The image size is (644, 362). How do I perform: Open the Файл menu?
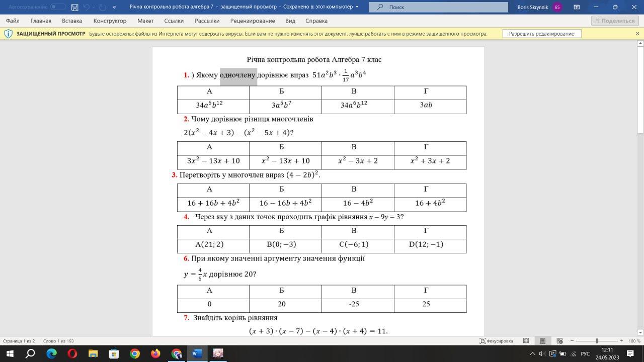tap(13, 21)
